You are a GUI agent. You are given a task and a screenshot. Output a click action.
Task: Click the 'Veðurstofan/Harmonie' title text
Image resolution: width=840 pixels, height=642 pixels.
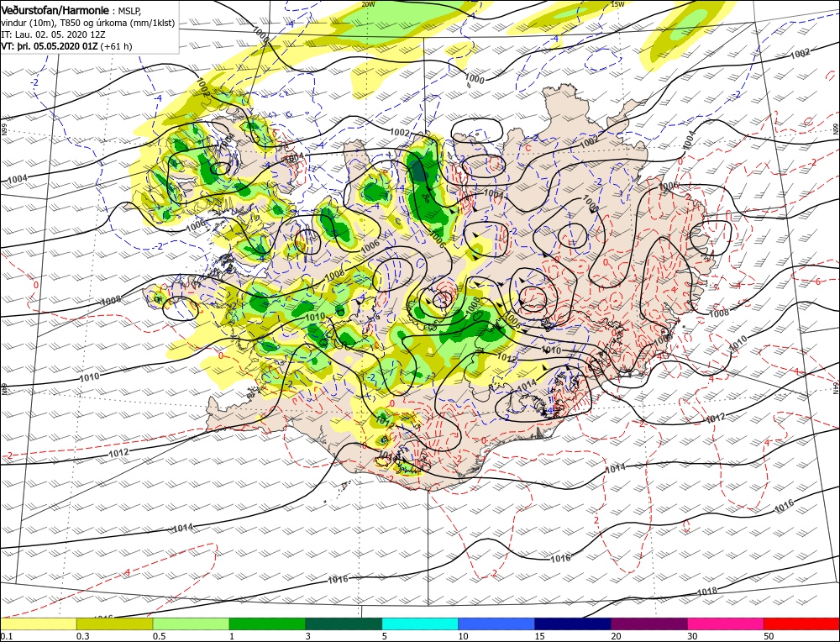tap(55, 11)
